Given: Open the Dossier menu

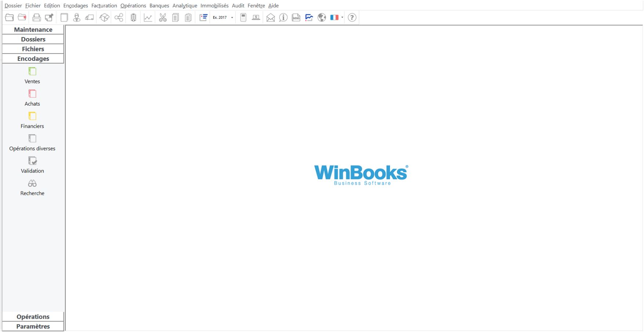Looking at the screenshot, I should click(x=13, y=6).
